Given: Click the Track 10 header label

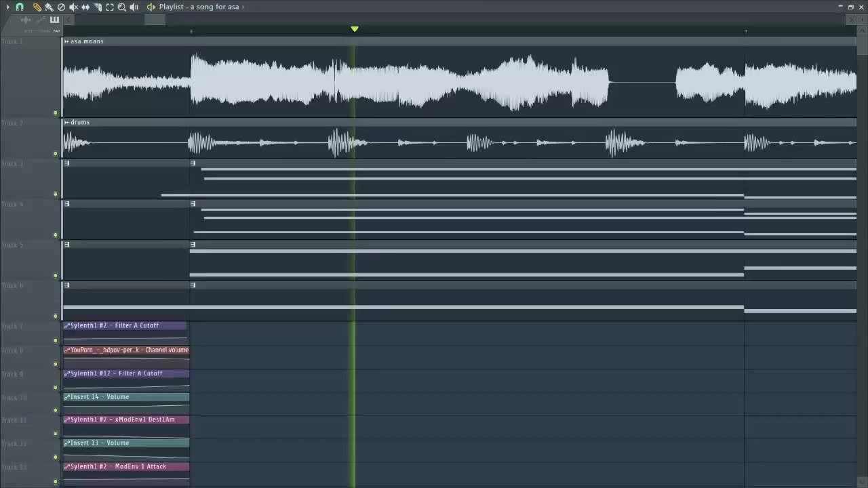Looking at the screenshot, I should point(14,398).
